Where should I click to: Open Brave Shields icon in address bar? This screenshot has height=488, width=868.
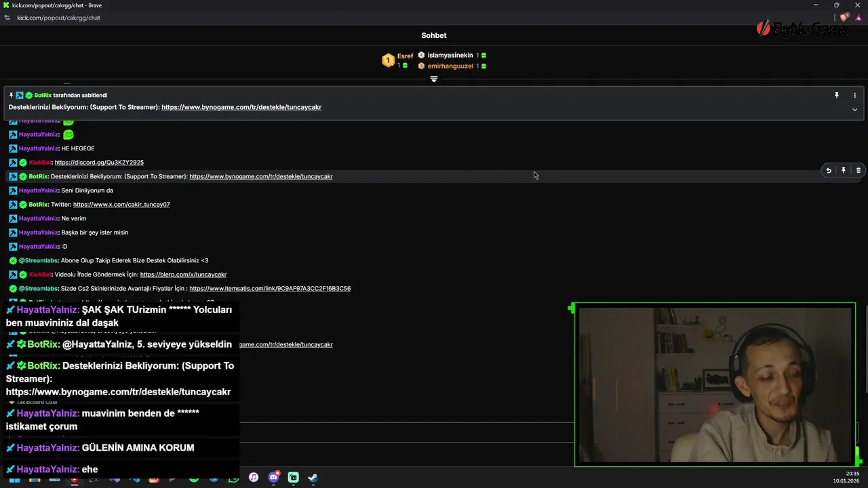[x=844, y=18]
